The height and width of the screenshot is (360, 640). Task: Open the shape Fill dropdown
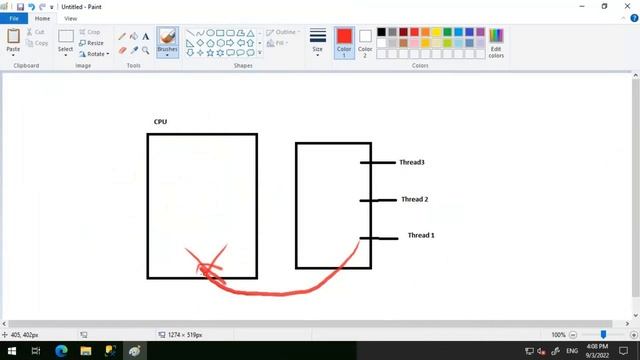click(277, 43)
